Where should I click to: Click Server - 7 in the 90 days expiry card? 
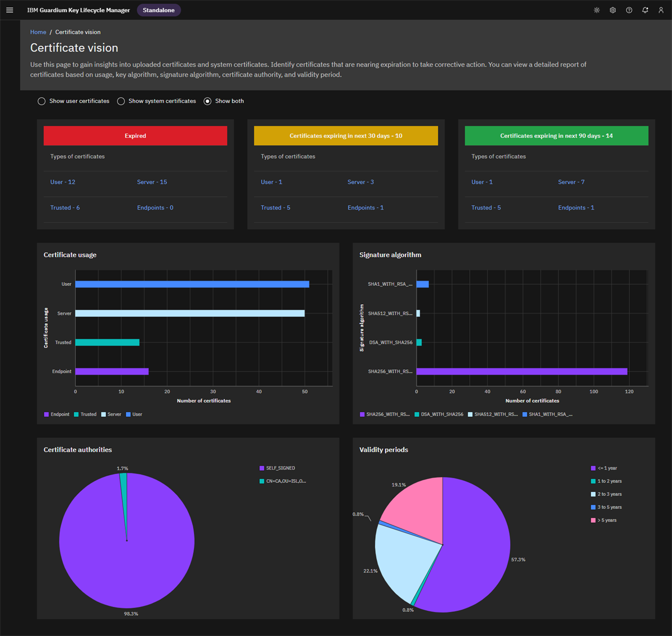click(x=571, y=182)
